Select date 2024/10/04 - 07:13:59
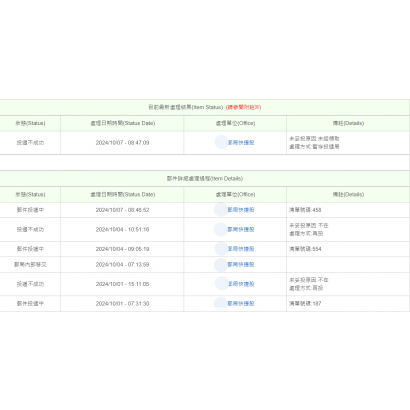This screenshot has width=410, height=410. [122, 265]
